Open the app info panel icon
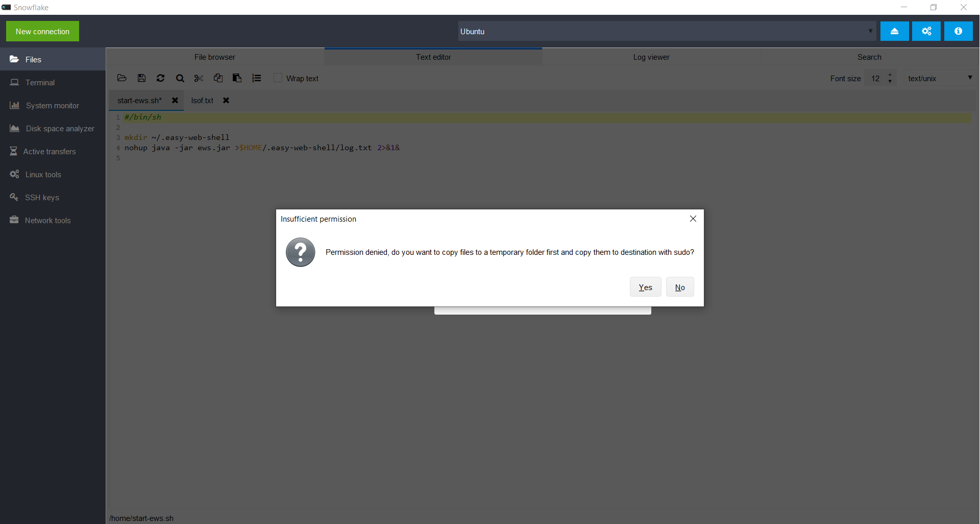980x524 pixels. click(959, 31)
